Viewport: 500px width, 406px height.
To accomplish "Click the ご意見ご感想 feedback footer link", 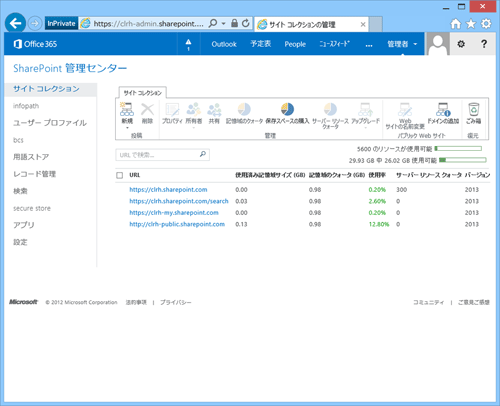I will [x=474, y=302].
